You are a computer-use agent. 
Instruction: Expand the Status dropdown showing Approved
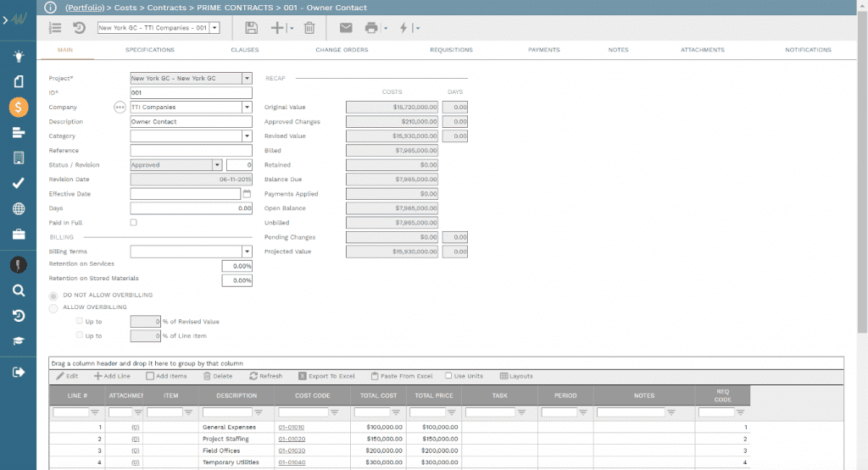pos(217,165)
